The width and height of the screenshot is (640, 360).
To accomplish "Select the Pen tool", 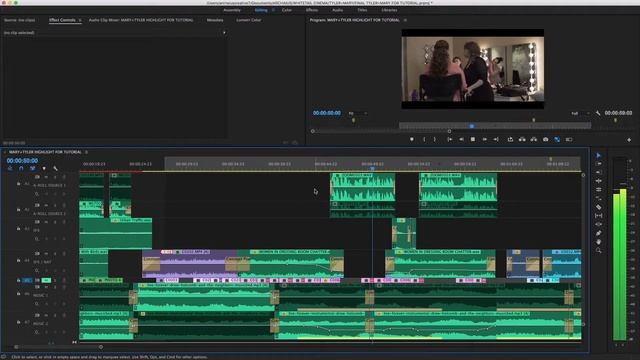I will click(x=598, y=233).
